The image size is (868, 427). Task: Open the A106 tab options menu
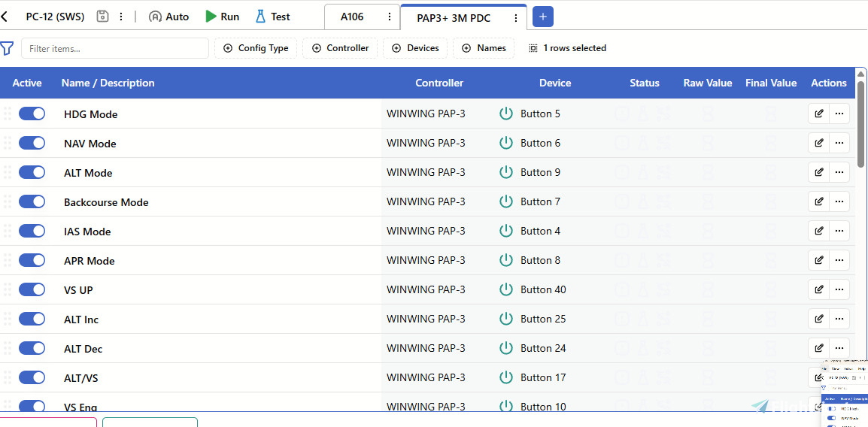tap(389, 17)
